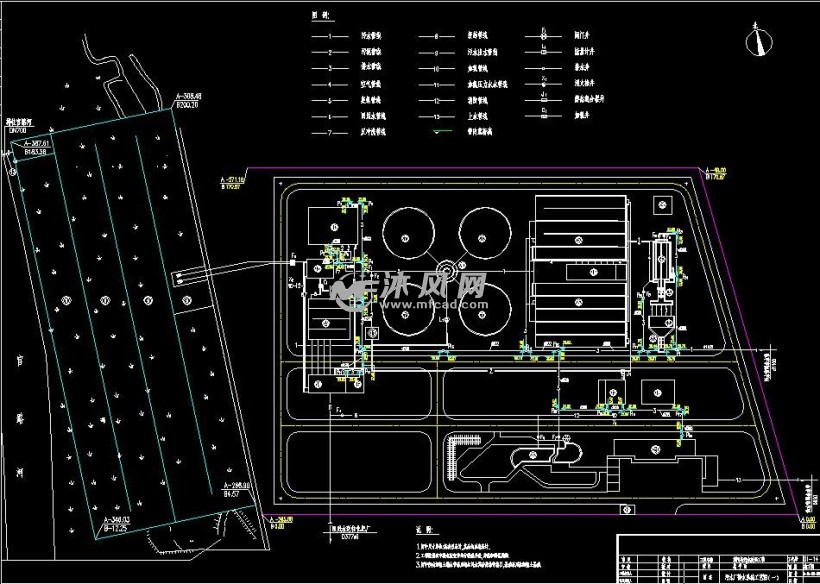The width and height of the screenshot is (820, 584).
Task: Click the central distribution well concentric circles
Action: tap(447, 270)
